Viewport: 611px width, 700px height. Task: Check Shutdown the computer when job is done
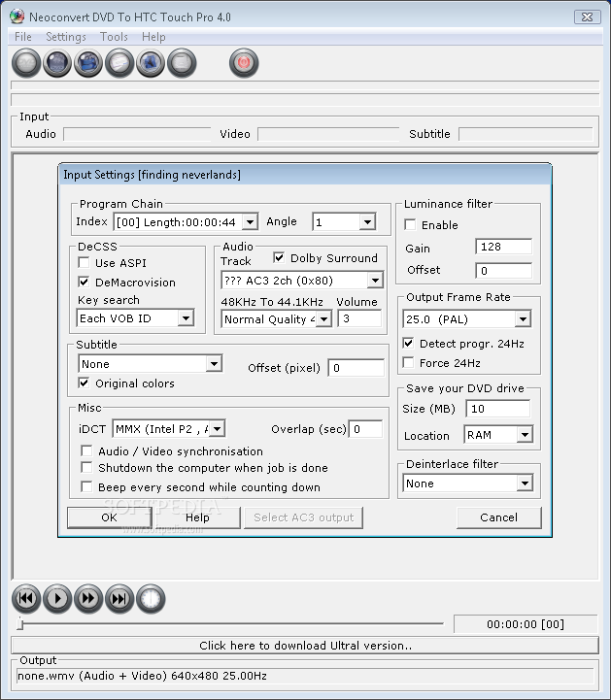click(x=86, y=467)
